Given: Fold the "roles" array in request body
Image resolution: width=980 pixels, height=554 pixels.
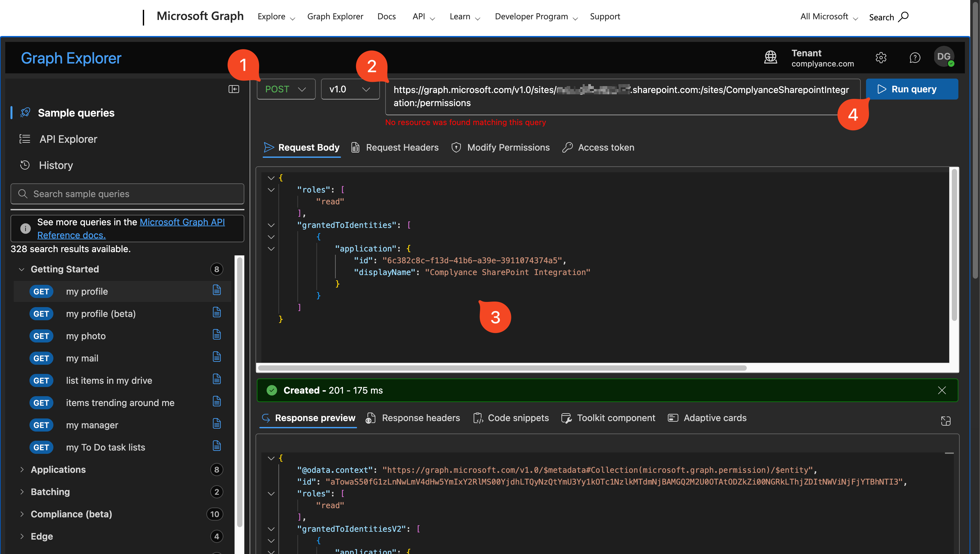Looking at the screenshot, I should pyautogui.click(x=271, y=190).
